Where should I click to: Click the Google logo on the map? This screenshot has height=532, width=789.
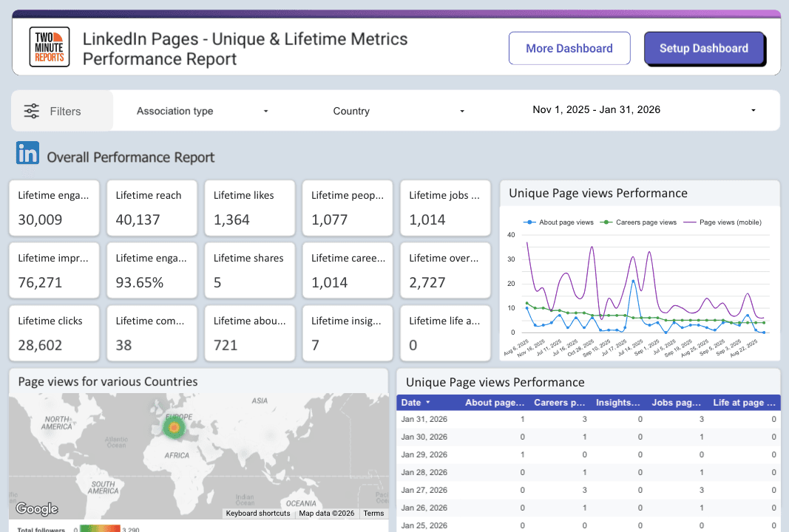pos(36,508)
